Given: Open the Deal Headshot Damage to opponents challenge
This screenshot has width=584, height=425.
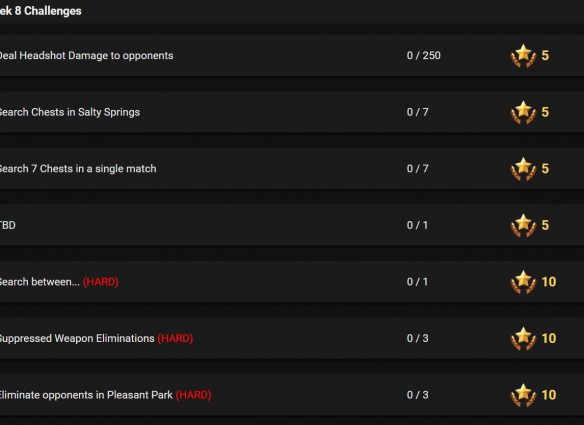Looking at the screenshot, I should pyautogui.click(x=86, y=55).
